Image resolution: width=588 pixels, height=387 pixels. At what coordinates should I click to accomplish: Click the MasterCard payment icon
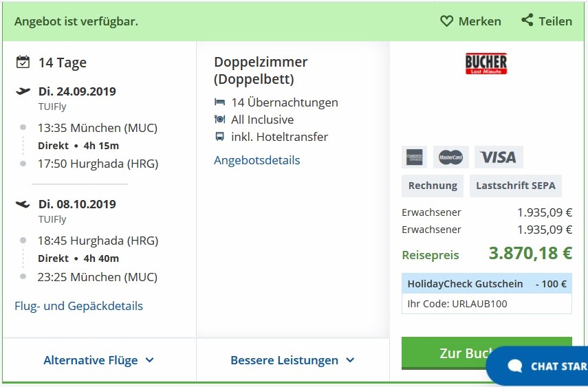[x=451, y=157]
